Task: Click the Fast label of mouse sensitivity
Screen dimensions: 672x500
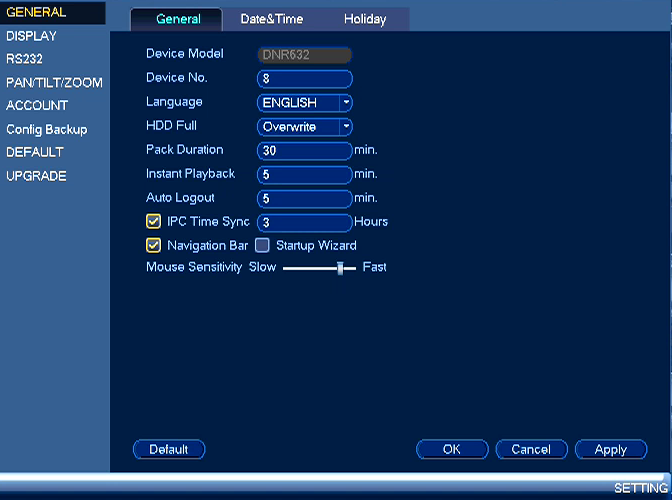Action: tap(375, 267)
